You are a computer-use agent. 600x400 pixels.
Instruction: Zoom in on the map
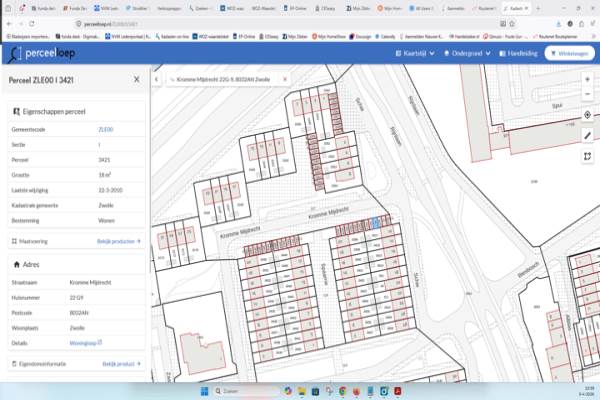(x=588, y=78)
